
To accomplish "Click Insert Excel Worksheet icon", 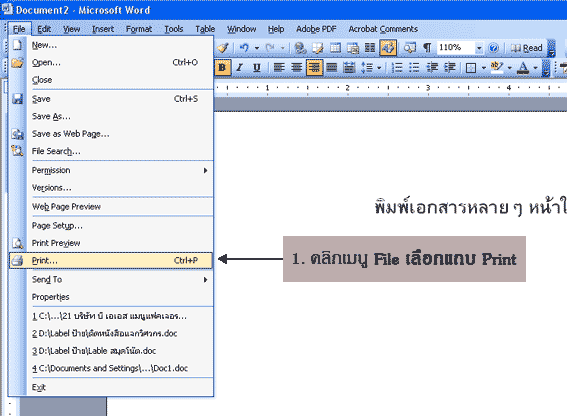I will click(353, 47).
